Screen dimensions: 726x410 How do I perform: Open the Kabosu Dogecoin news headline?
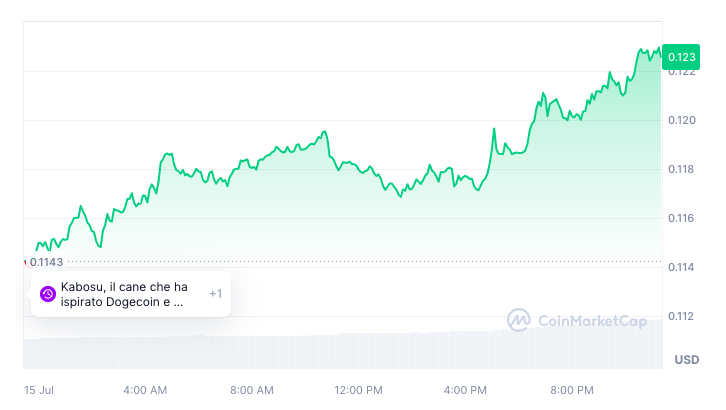tap(124, 294)
